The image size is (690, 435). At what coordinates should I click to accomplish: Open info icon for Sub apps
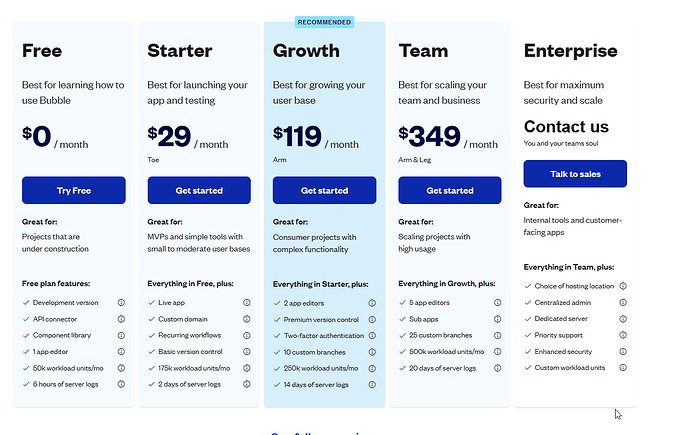(x=498, y=319)
